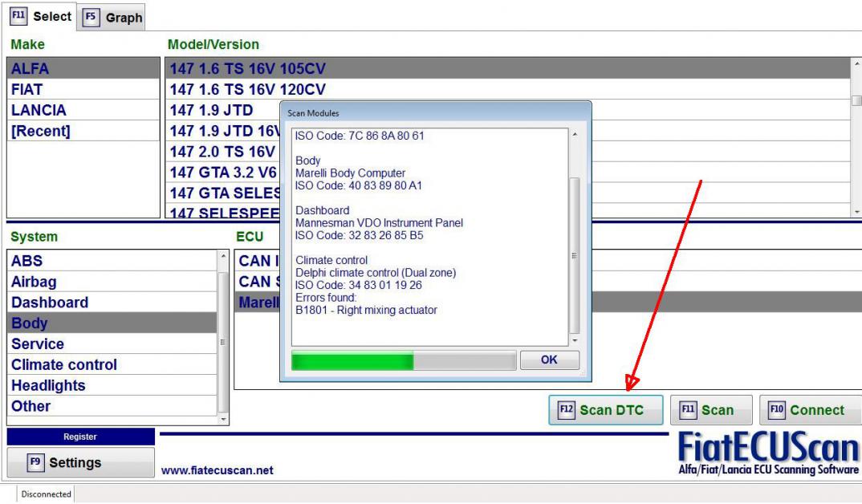Click Delphi climate control (Dual zone) line
The height and width of the screenshot is (504, 862).
376,273
